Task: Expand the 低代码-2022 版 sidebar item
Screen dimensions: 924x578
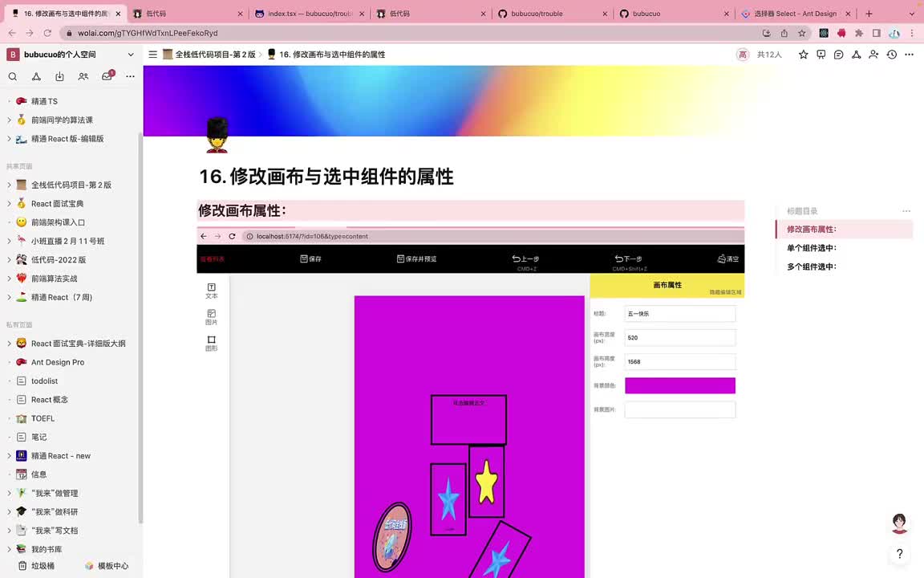Action: 9,259
